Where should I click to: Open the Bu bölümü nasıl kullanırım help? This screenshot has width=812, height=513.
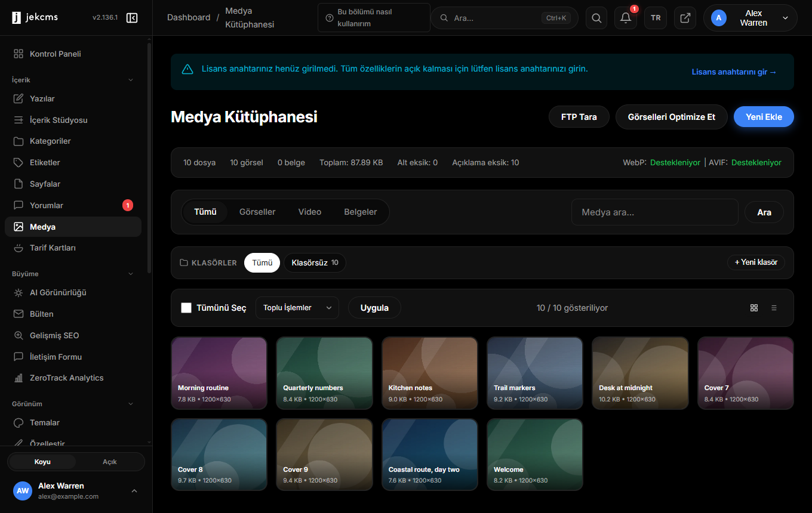coord(374,18)
